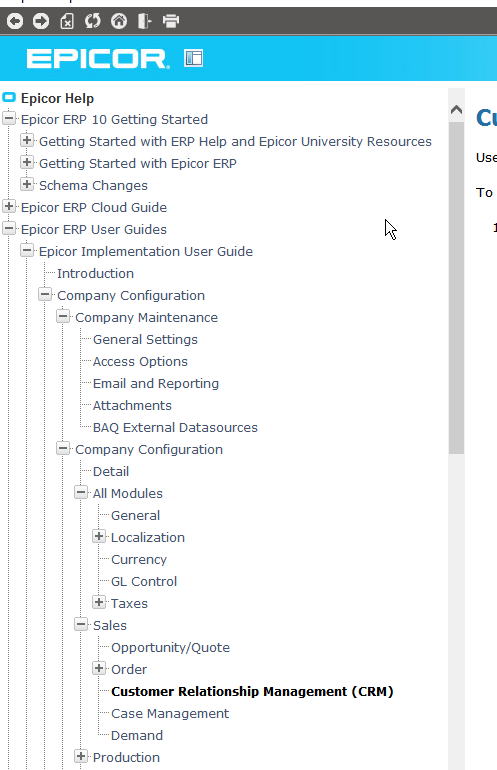Screen dimensions: 497x770
Task: Expand Epicor ERP Cloud Guide node
Action: click(9, 206)
